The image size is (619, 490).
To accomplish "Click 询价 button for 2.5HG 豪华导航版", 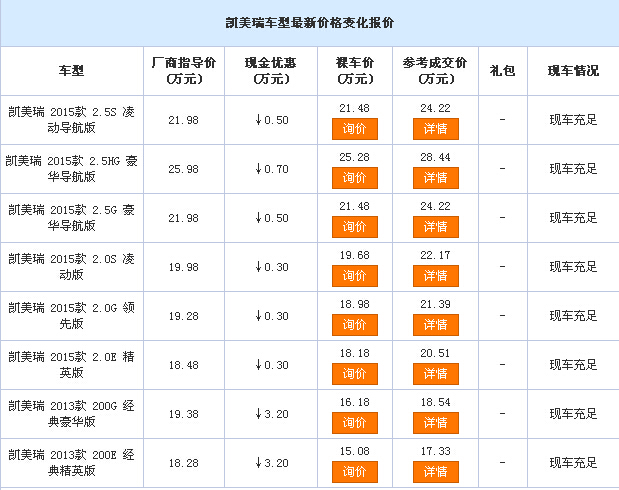I will click(355, 178).
